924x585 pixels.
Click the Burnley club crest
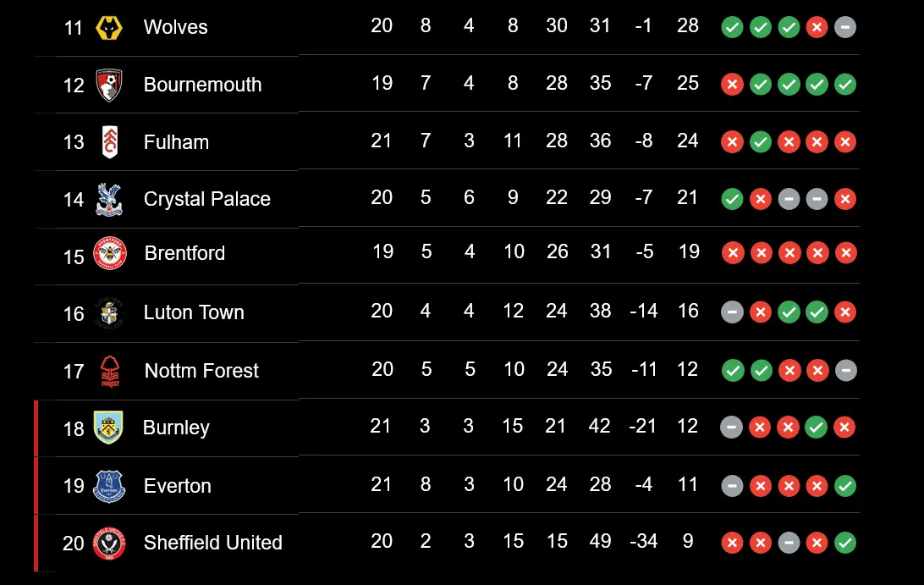[x=108, y=428]
